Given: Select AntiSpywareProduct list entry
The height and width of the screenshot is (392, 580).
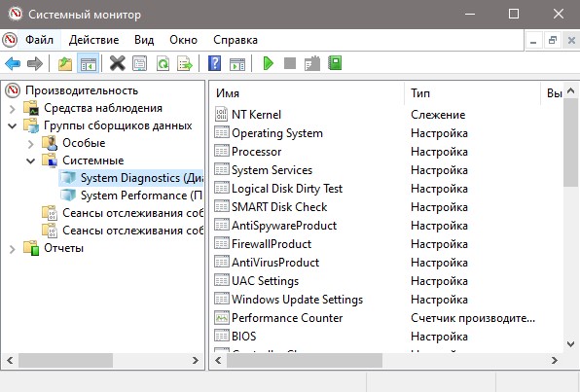Looking at the screenshot, I should point(284,226).
